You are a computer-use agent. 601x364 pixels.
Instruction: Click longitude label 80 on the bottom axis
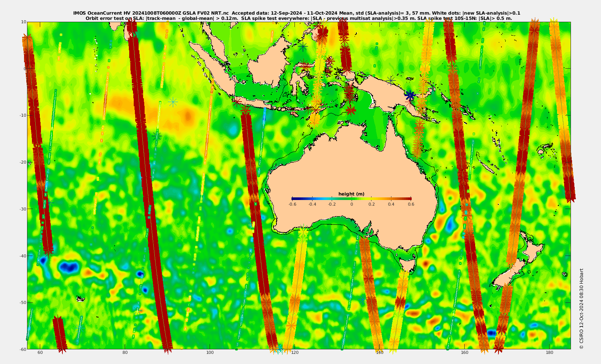(125, 352)
